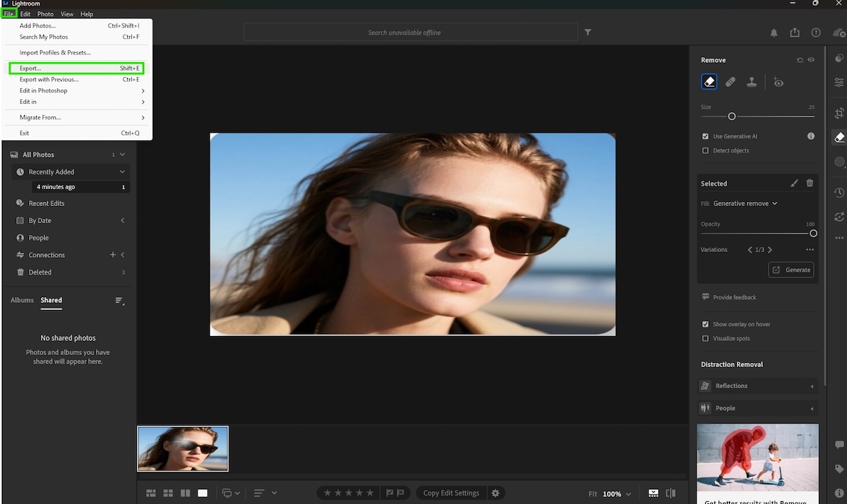Open the help question mark icon
The image size is (847, 504).
[816, 32]
